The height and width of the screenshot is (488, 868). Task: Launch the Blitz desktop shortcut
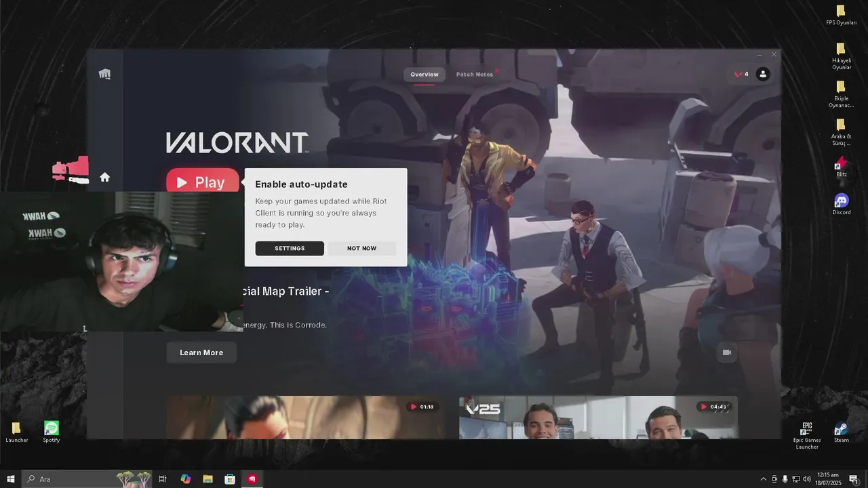tap(842, 167)
